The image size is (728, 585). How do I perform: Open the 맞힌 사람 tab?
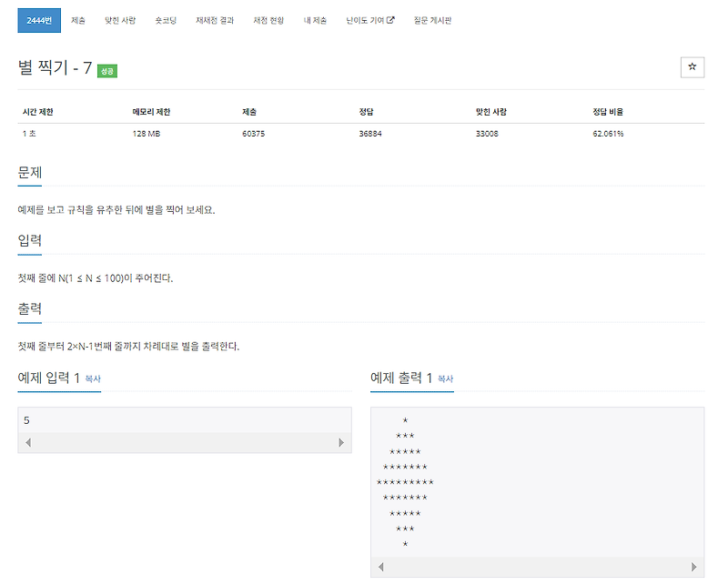point(118,18)
